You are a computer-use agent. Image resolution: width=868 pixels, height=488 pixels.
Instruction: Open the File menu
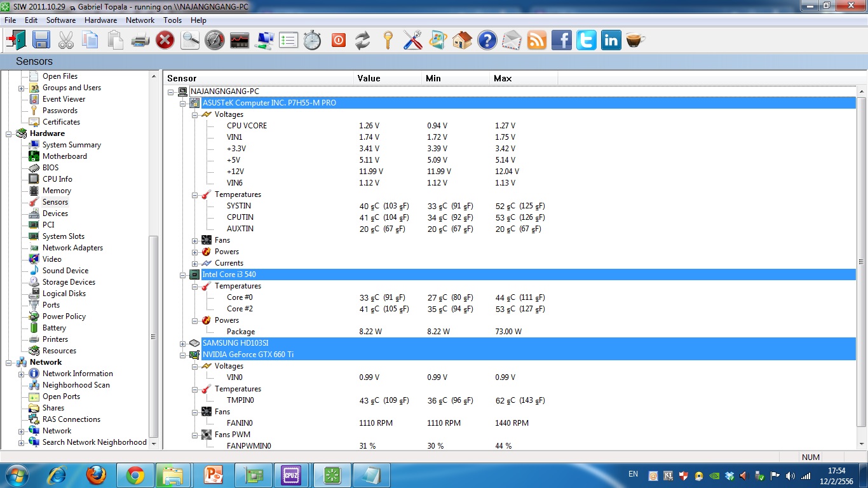click(10, 20)
